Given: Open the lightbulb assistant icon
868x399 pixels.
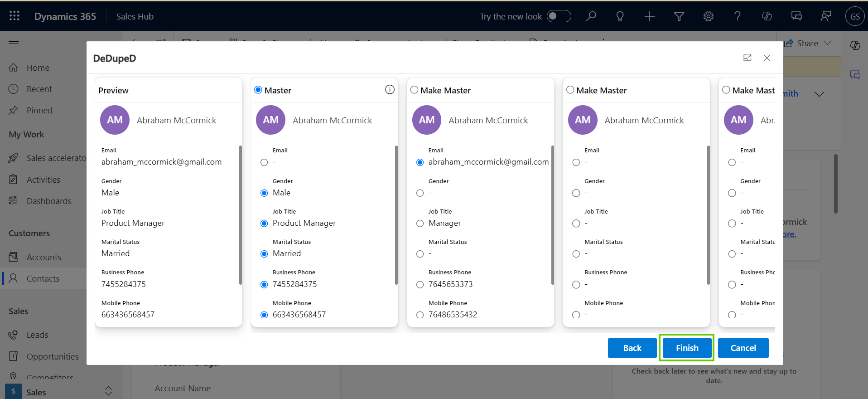Looking at the screenshot, I should pyautogui.click(x=620, y=16).
